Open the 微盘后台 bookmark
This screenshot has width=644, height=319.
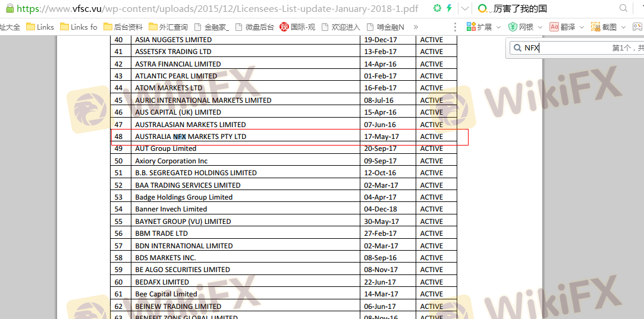pos(255,27)
